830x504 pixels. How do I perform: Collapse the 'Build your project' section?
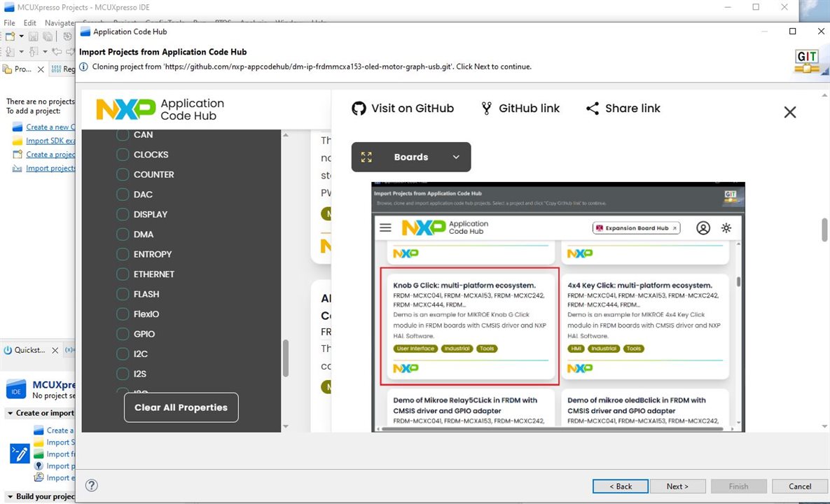(x=10, y=496)
